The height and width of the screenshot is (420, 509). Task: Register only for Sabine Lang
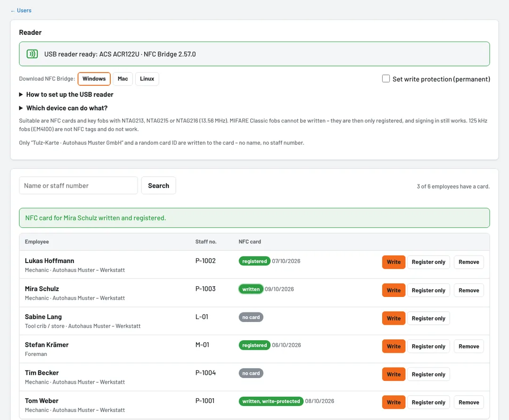click(428, 318)
